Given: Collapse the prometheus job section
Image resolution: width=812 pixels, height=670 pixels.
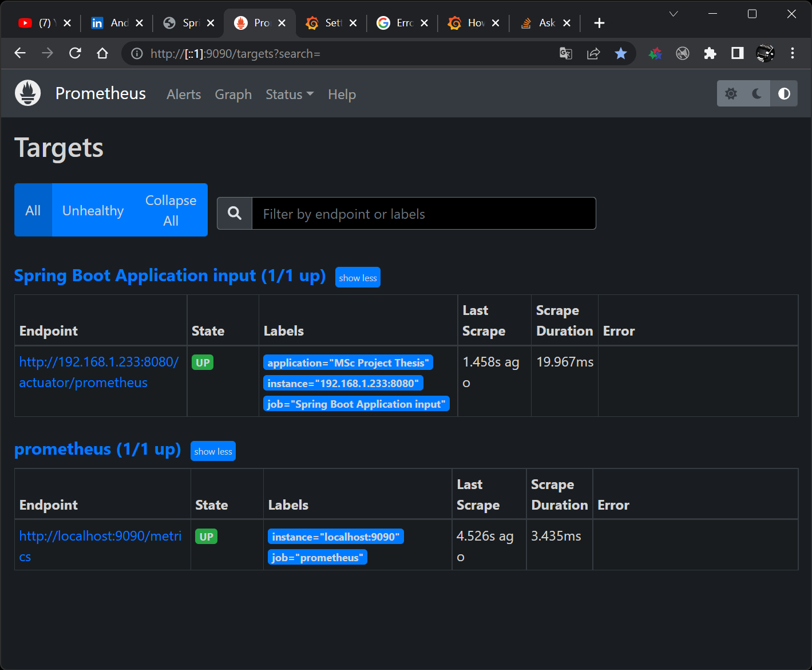Looking at the screenshot, I should click(x=212, y=451).
